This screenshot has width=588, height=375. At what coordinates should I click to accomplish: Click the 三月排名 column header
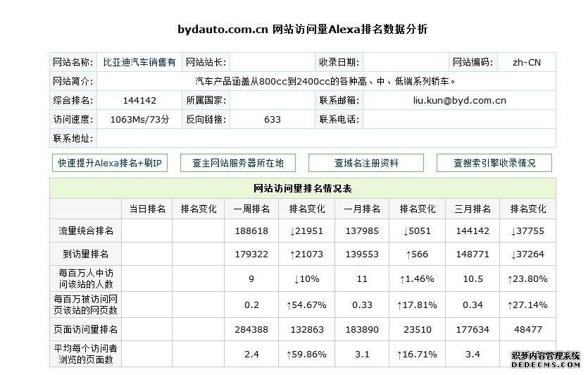coord(473,209)
